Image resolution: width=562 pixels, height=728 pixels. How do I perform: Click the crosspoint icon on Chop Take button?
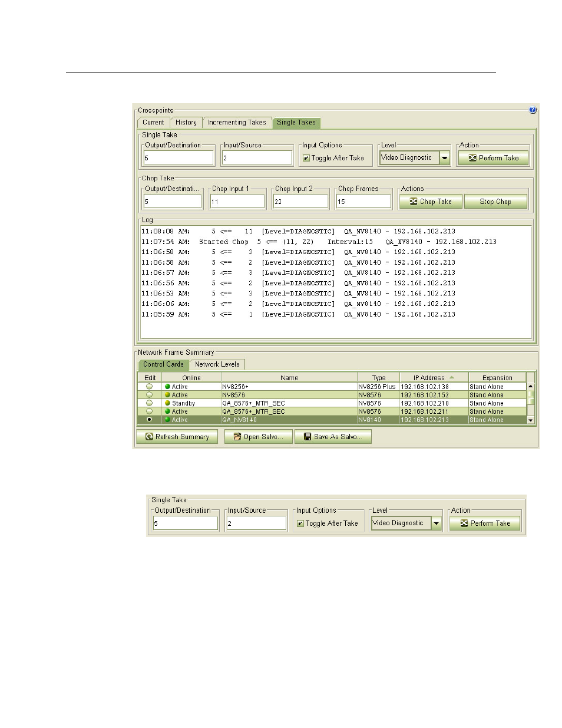[414, 202]
